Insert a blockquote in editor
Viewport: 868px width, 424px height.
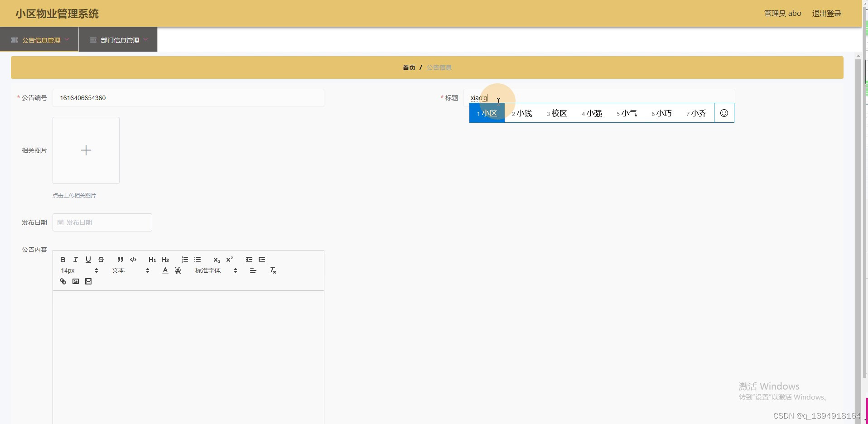[120, 260]
